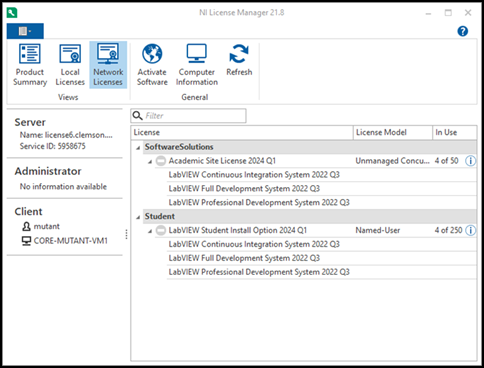484x368 pixels.
Task: Collapse Academic Site License 2024 Q1
Action: point(150,161)
